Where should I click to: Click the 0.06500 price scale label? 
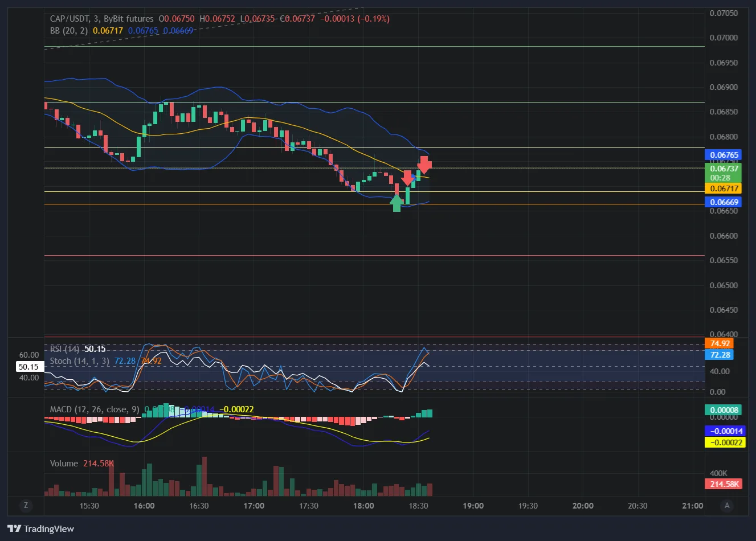click(724, 285)
